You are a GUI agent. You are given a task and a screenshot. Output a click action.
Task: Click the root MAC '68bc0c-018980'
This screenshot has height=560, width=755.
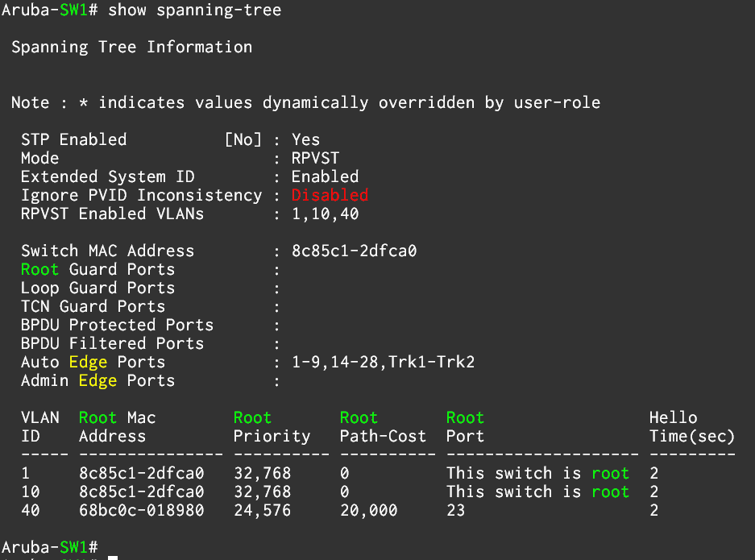[x=142, y=510]
